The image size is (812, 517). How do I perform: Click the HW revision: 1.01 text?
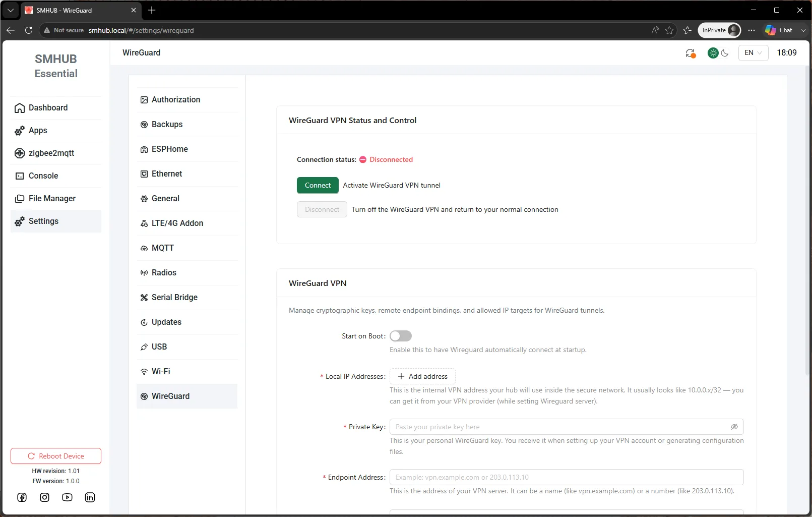(x=56, y=471)
